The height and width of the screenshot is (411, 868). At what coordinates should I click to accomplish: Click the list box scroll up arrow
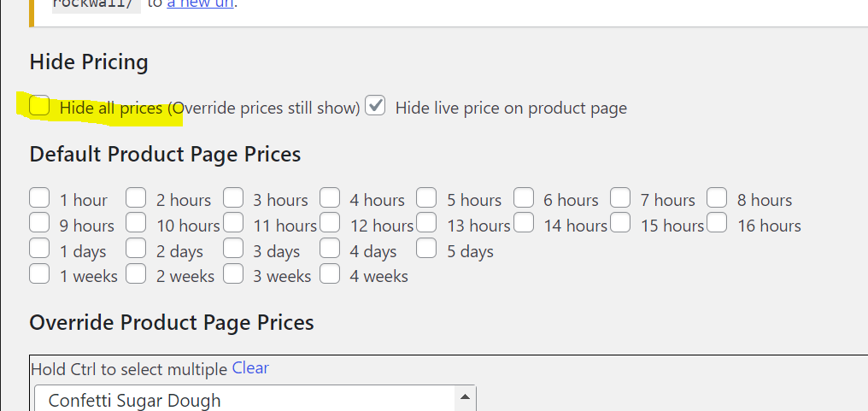pyautogui.click(x=466, y=397)
